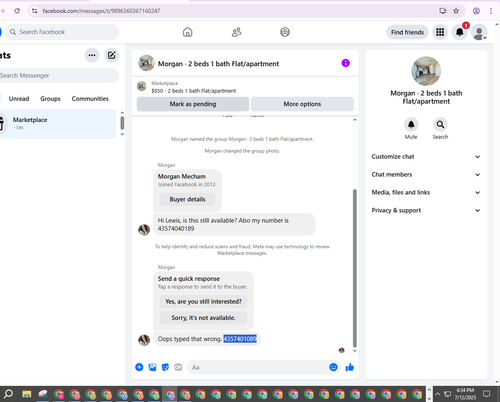The image size is (500, 402).
Task: Search in conversation magnifier icon
Action: [x=440, y=125]
